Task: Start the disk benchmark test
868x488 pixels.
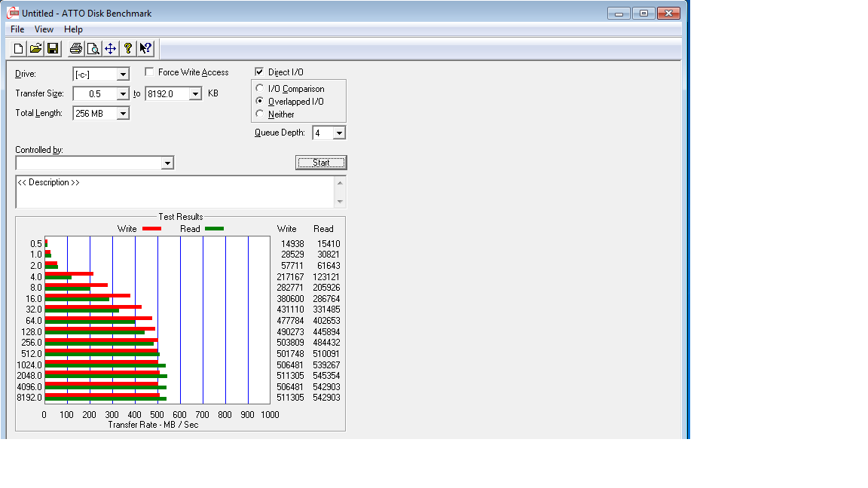Action: pos(321,163)
